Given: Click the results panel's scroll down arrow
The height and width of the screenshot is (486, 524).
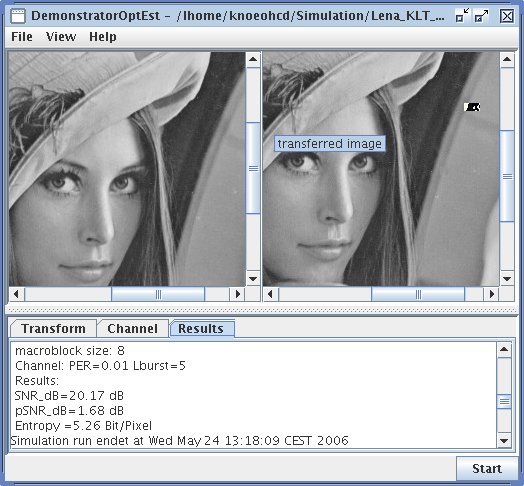Looking at the screenshot, I should click(x=504, y=441).
